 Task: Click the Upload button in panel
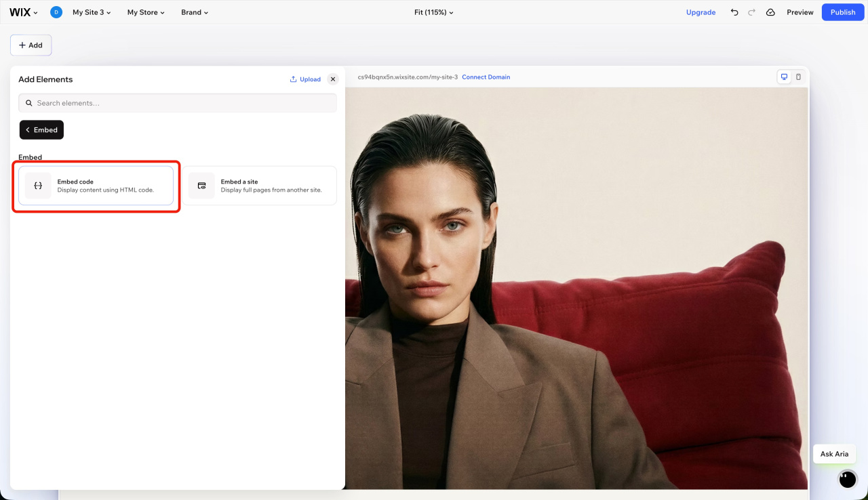tap(305, 79)
